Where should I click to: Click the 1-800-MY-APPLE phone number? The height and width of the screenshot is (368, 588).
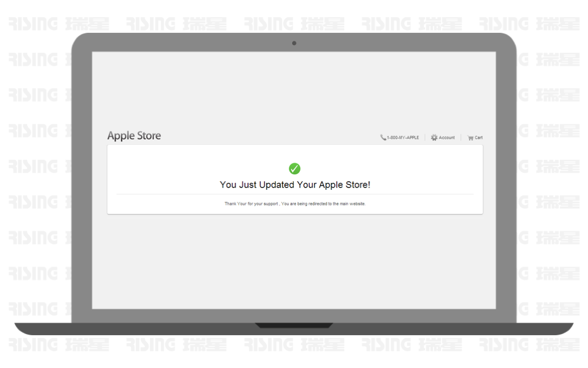(x=403, y=138)
